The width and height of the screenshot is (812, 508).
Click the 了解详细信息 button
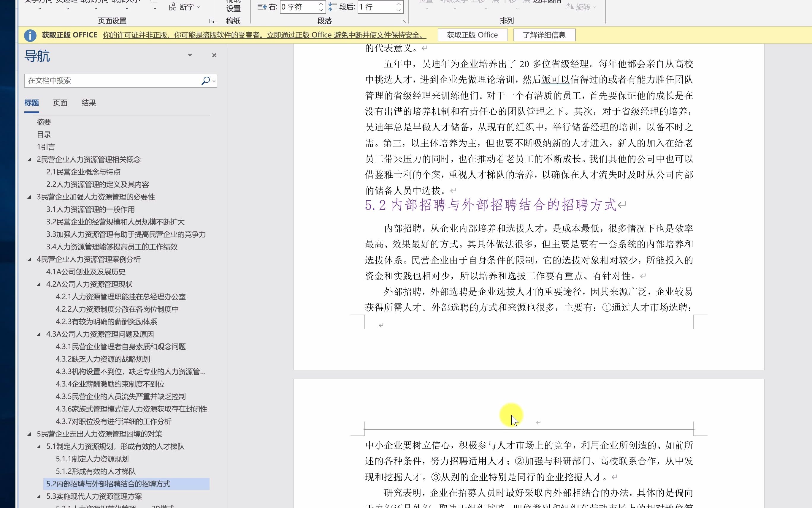point(544,35)
